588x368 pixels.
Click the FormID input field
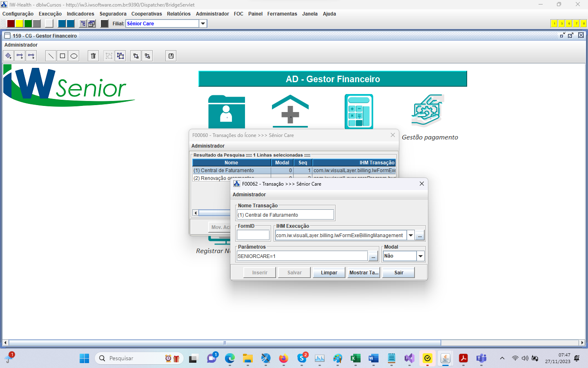pyautogui.click(x=252, y=235)
